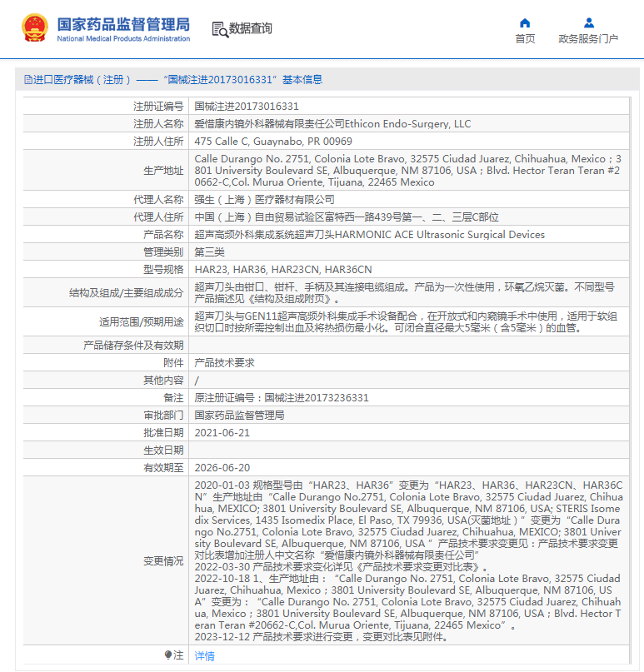Click 审批部门 value 国家药品监督管理局

click(239, 416)
